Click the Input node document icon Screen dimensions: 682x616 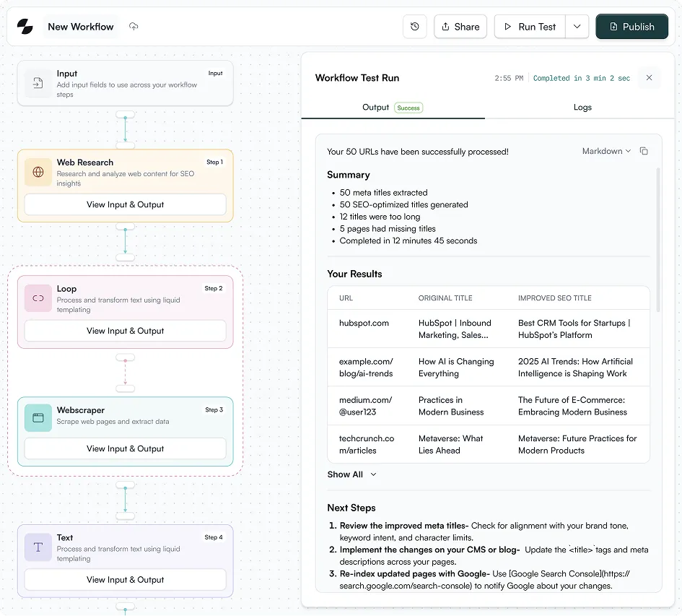coord(38,83)
